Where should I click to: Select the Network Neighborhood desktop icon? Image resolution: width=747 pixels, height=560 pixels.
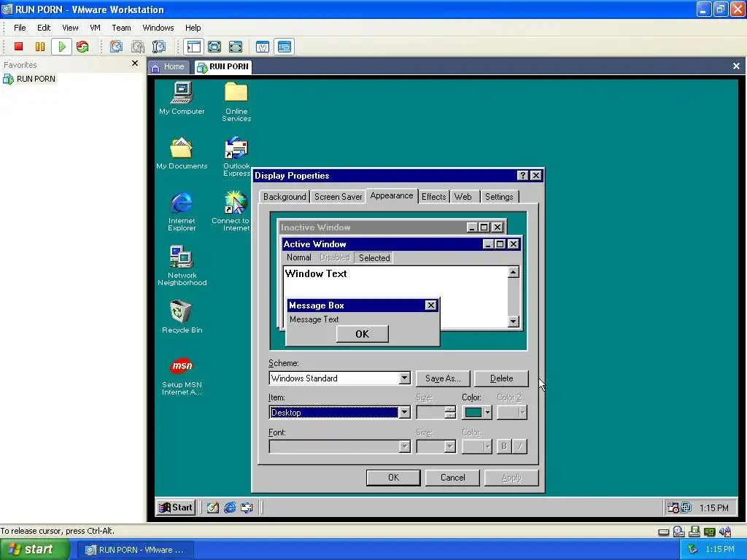pos(182,265)
